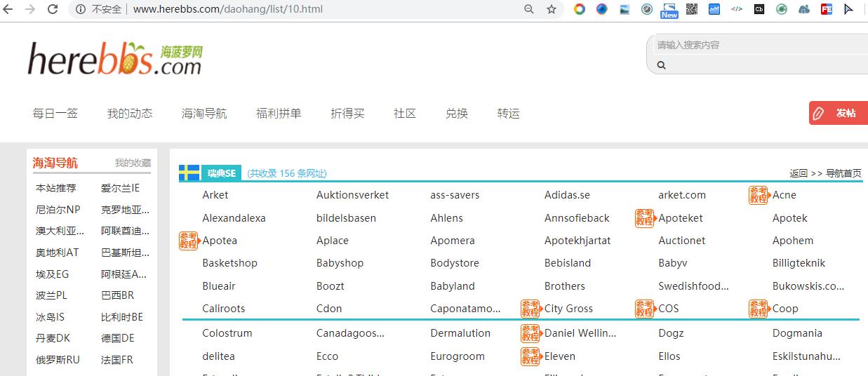This screenshot has height=376, width=868.
Task: Open the 折得买 menu item
Action: [x=347, y=114]
